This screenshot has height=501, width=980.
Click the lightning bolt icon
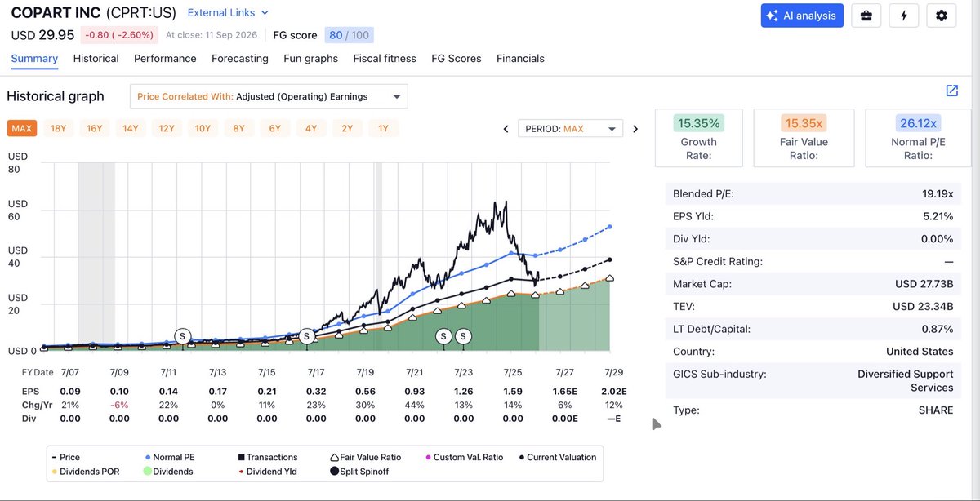[x=903, y=16]
